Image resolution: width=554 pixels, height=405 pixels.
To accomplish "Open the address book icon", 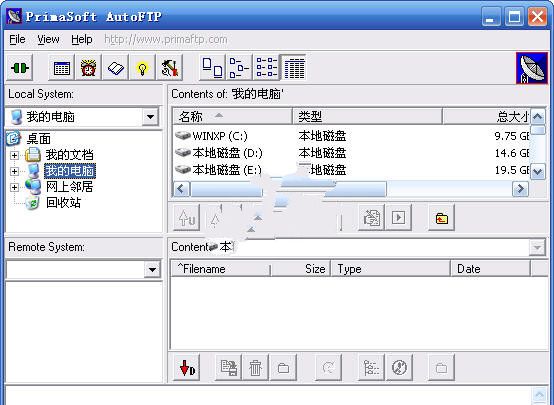I will [116, 67].
